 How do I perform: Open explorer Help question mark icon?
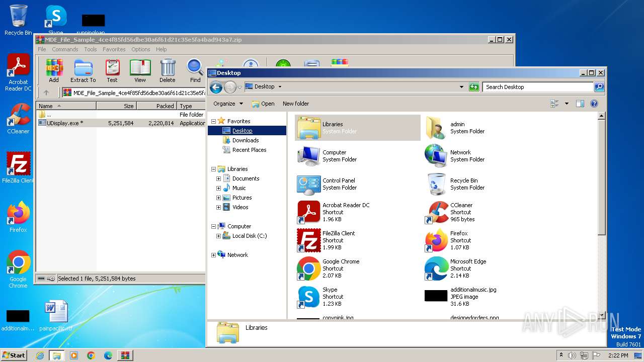594,104
